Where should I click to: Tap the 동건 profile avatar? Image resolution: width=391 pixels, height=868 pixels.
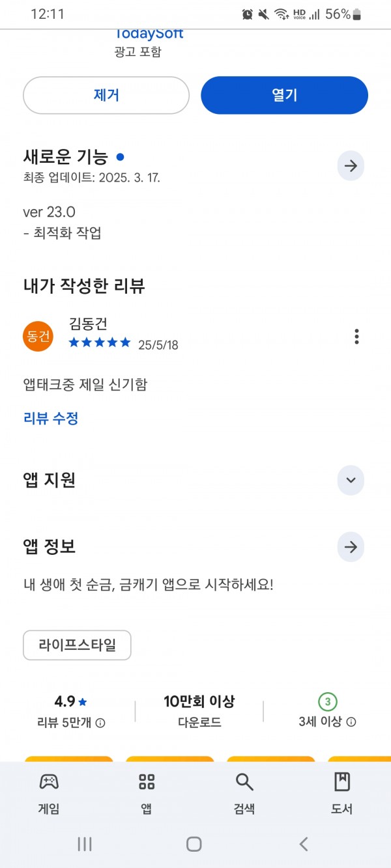[38, 336]
